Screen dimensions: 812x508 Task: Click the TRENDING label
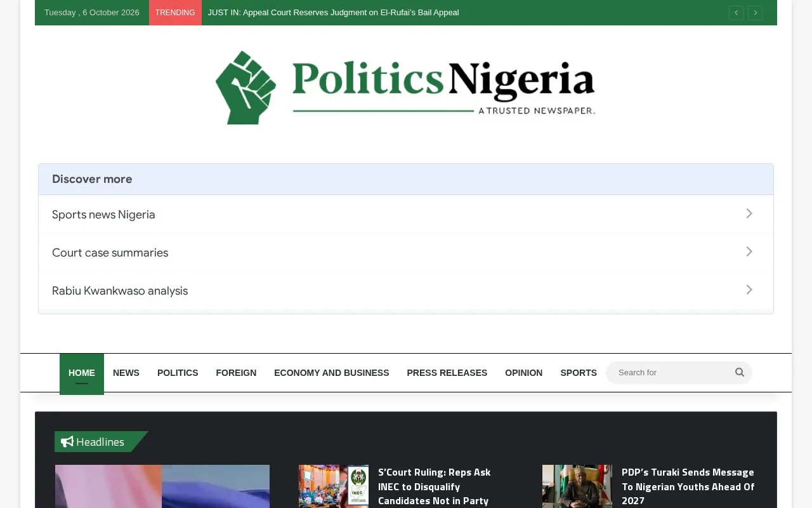[175, 13]
